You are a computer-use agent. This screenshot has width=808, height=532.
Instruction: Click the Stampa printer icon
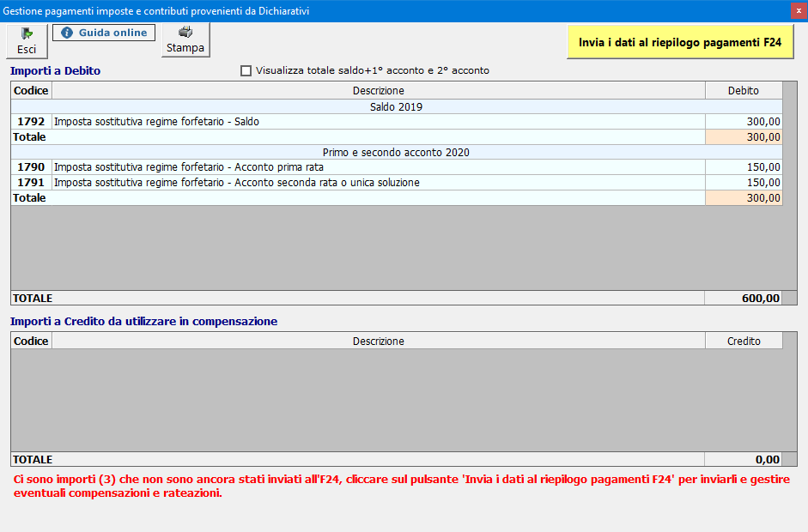185,40
